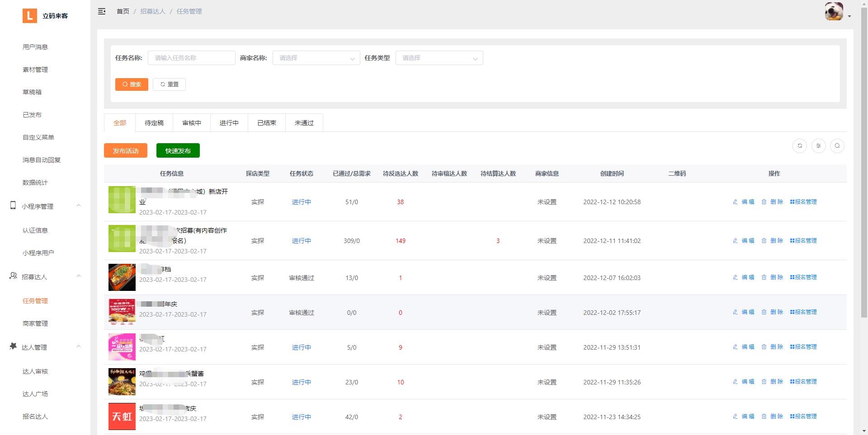The width and height of the screenshot is (868, 435).
Task: Collapse the sidebar using the hamburger icon
Action: (x=102, y=11)
